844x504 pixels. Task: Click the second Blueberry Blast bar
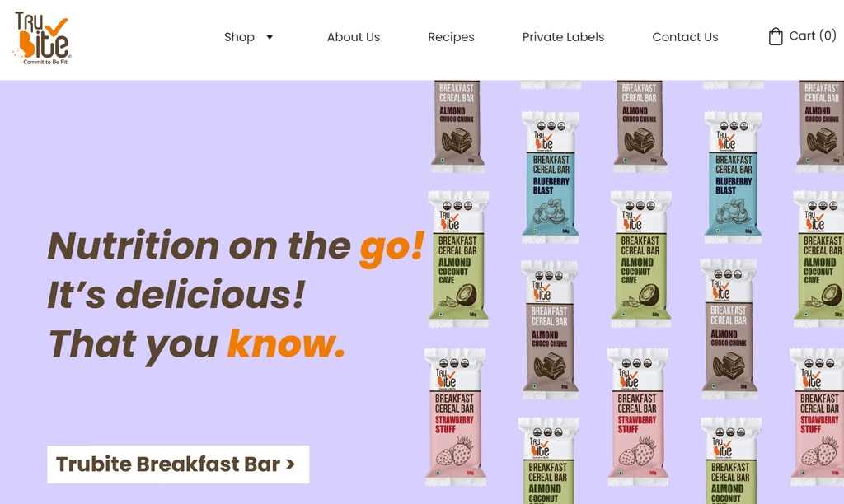pyautogui.click(x=733, y=178)
